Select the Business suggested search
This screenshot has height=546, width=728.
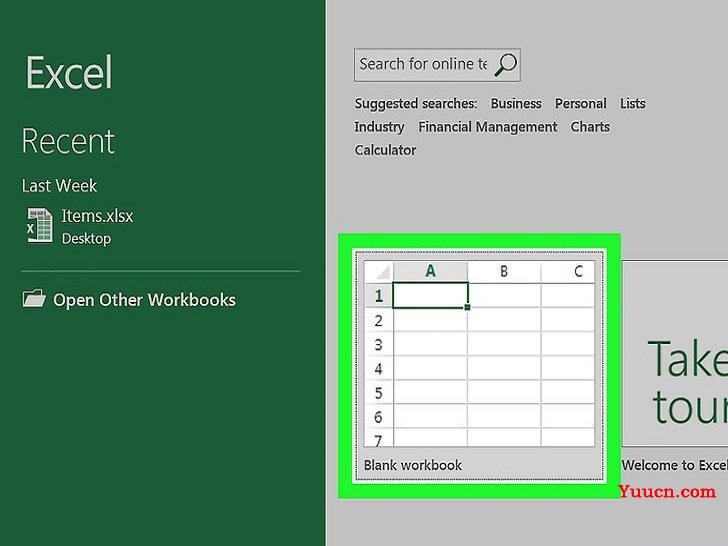click(x=516, y=103)
